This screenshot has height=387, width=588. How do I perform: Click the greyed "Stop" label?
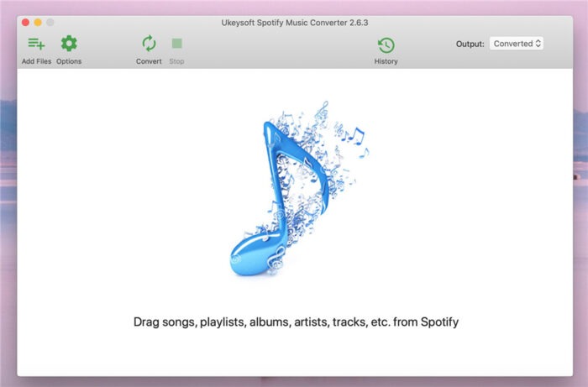[176, 61]
